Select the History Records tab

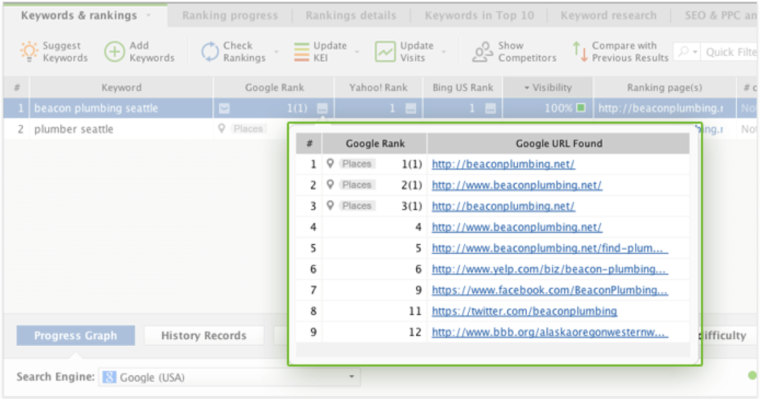(x=204, y=335)
